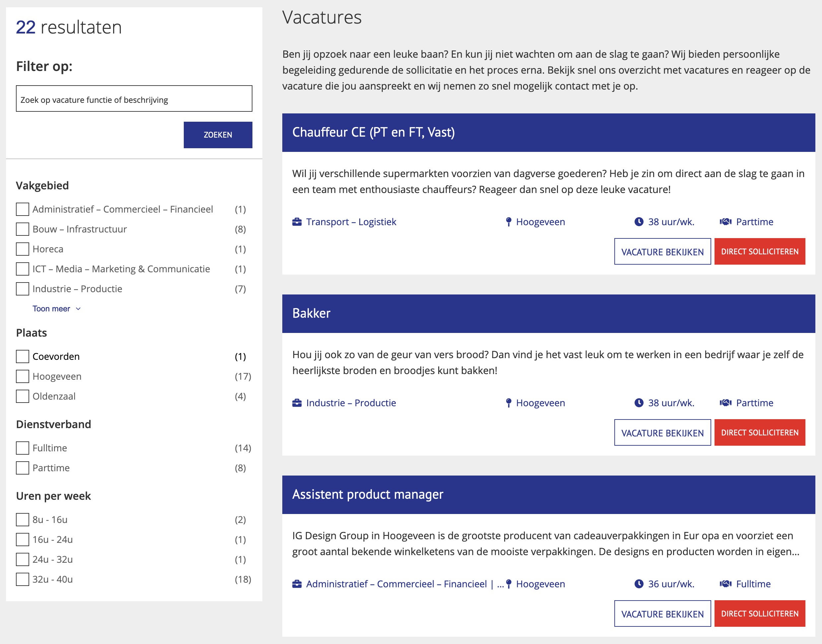
Task: Open Vacature bekijken for Chauffeur CE
Action: coord(662,251)
